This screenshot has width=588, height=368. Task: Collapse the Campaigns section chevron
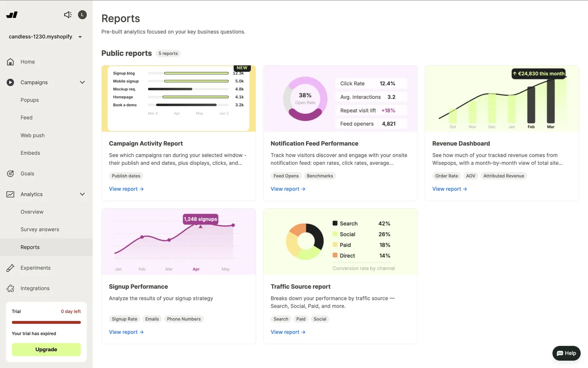pos(82,82)
